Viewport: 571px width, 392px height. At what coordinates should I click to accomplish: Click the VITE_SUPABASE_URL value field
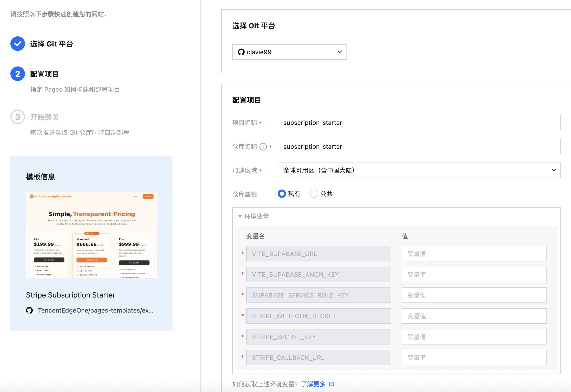[474, 254]
